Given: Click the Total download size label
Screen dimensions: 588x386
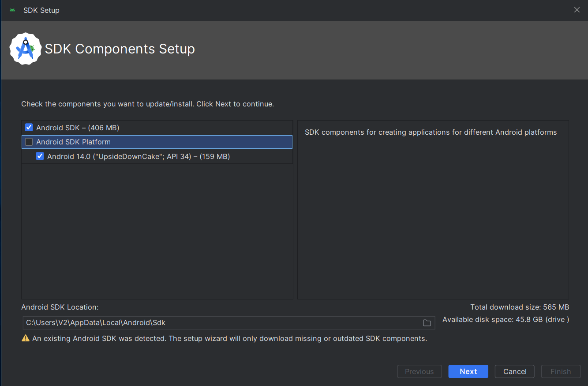Looking at the screenshot, I should pos(519,307).
